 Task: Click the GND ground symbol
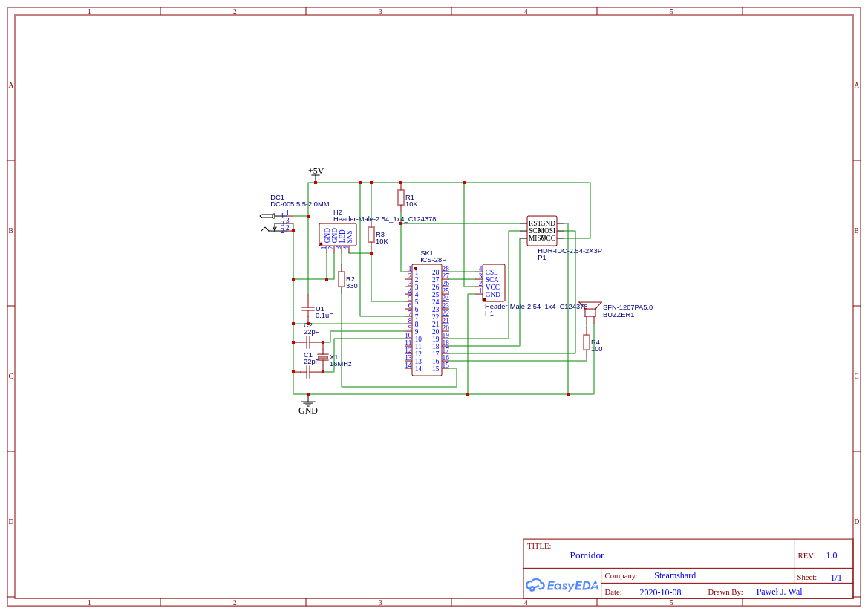point(308,403)
